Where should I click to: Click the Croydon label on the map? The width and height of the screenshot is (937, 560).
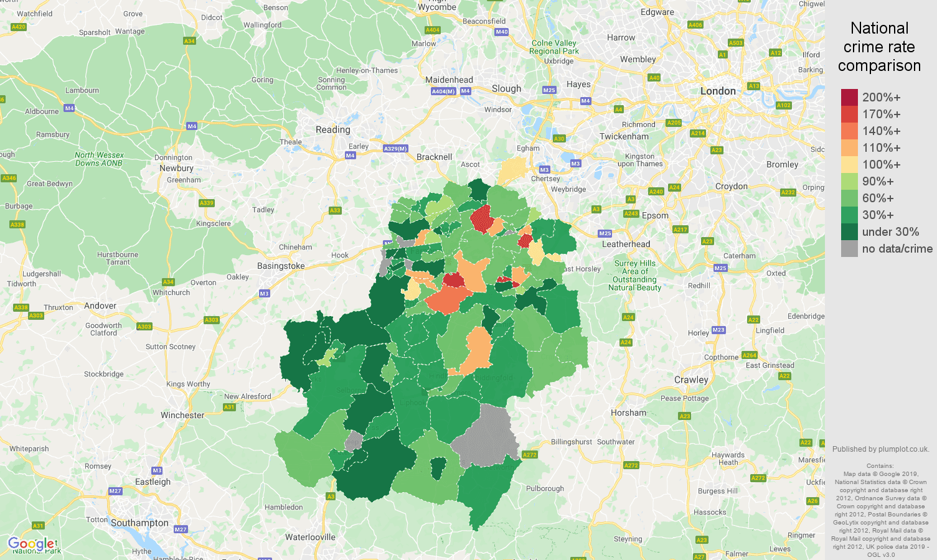click(x=732, y=186)
